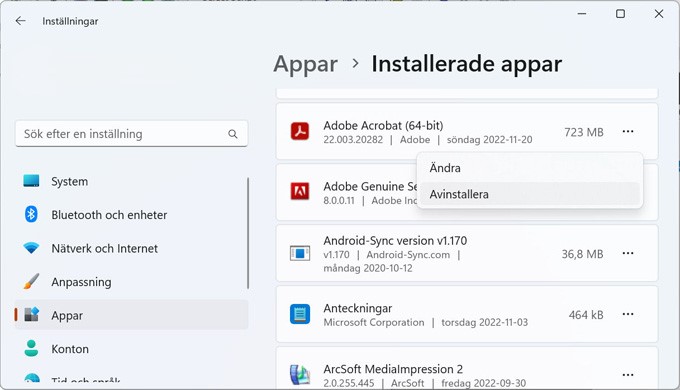Open Bluetooth och enheter settings
Image resolution: width=680 pixels, height=390 pixels.
[x=131, y=214]
